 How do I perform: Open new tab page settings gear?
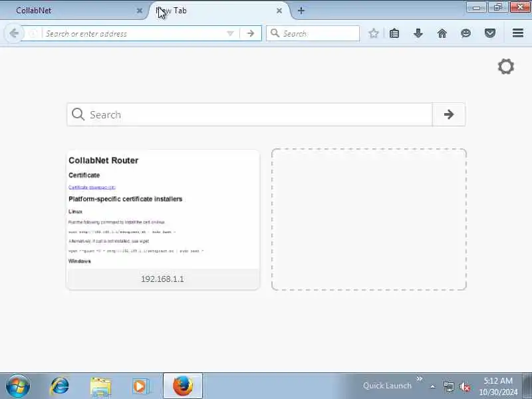[x=506, y=66]
